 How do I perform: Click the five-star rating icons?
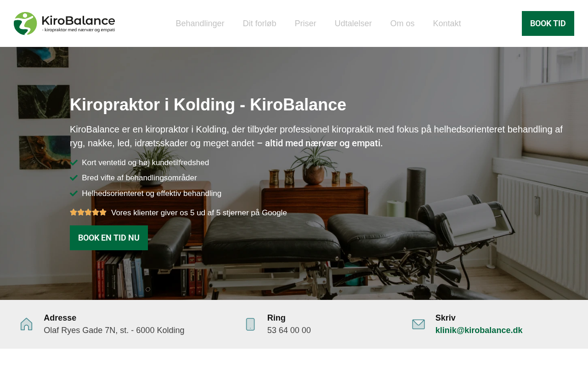(x=88, y=213)
